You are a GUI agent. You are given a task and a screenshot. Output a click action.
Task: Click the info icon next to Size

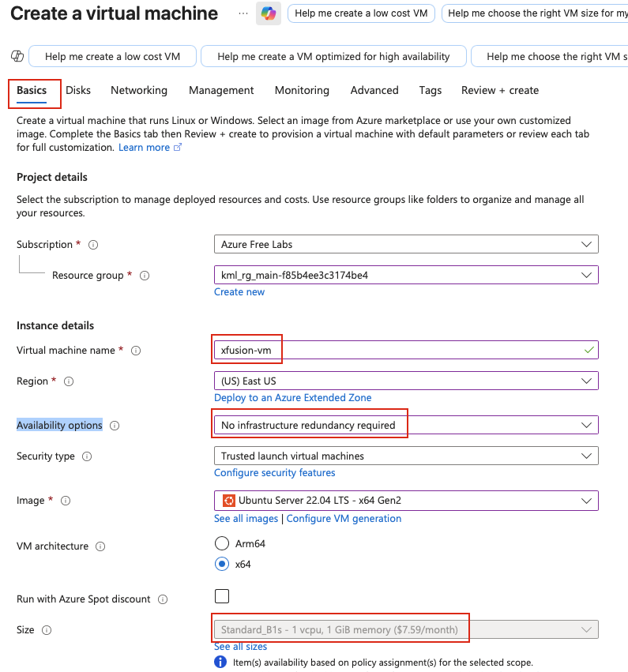(x=47, y=630)
